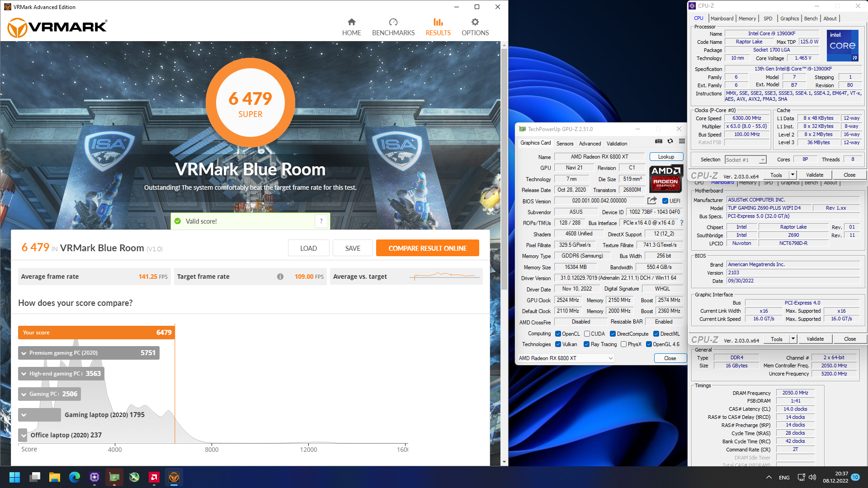Open the Socket #1 selection dropdown
868x488 pixels.
click(745, 160)
